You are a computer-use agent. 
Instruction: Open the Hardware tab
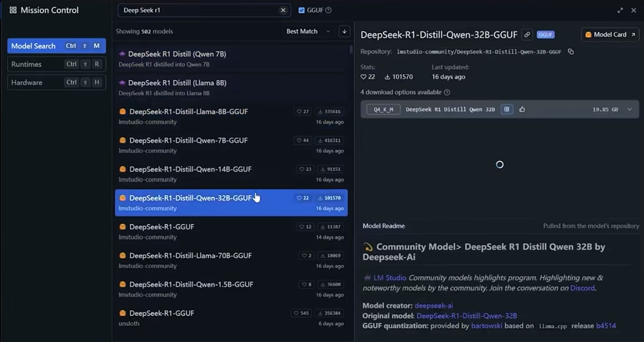56,82
